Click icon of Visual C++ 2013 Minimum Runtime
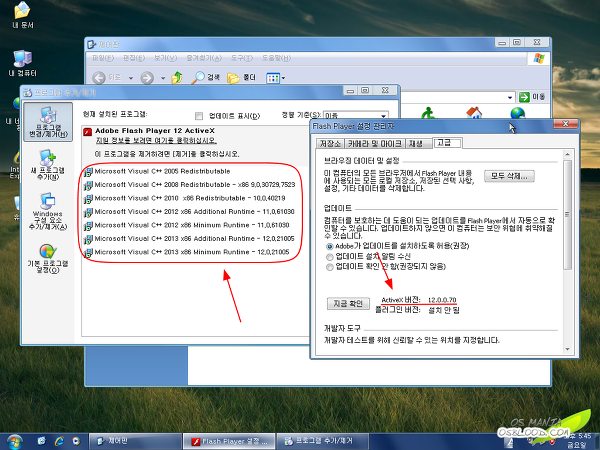The width and height of the screenshot is (600, 450). coord(88,252)
